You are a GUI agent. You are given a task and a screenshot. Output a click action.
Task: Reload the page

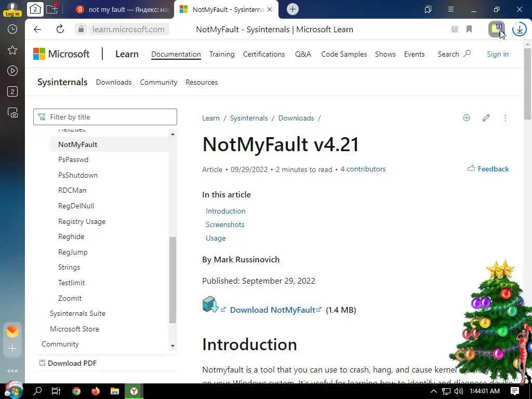[x=60, y=29]
